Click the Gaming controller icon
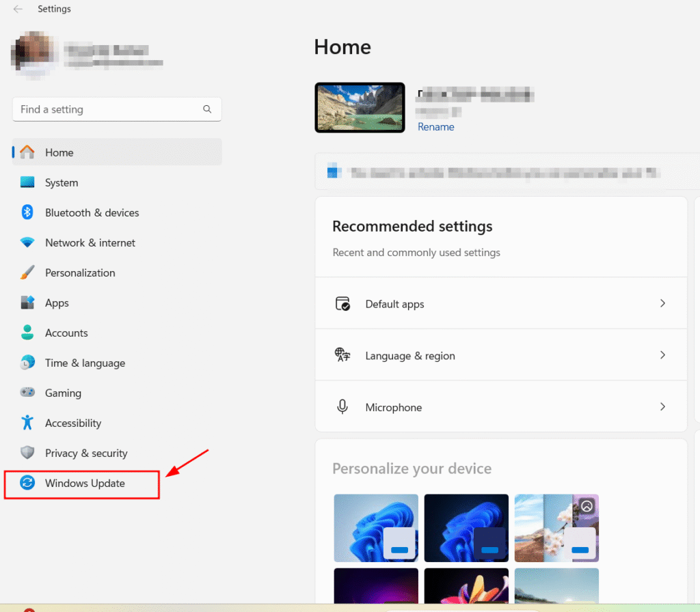 coord(27,392)
